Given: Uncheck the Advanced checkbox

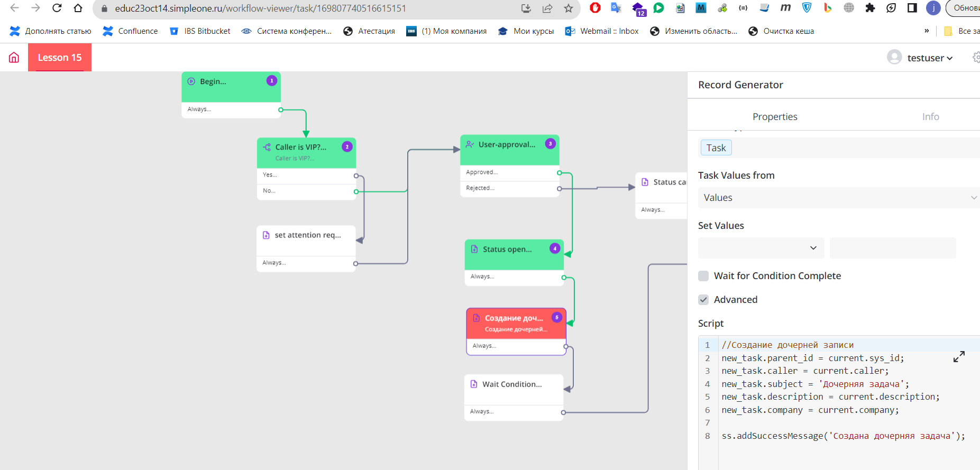Looking at the screenshot, I should [703, 300].
